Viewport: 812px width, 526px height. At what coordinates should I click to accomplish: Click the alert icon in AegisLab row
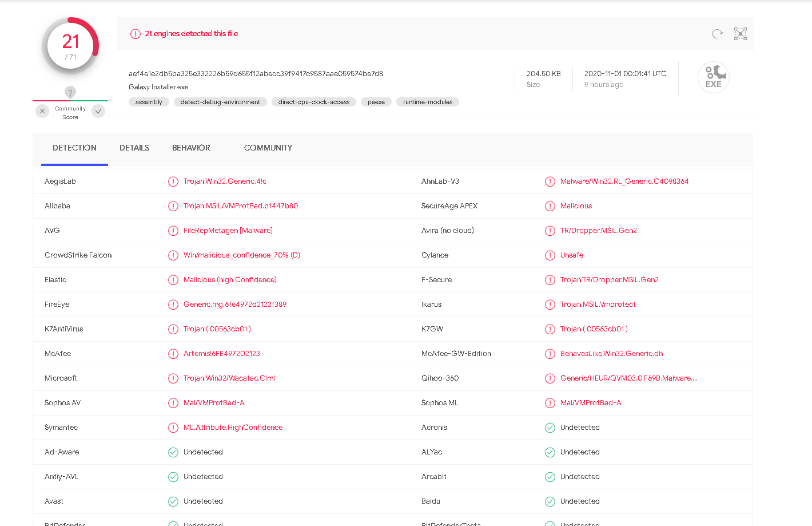[173, 181]
